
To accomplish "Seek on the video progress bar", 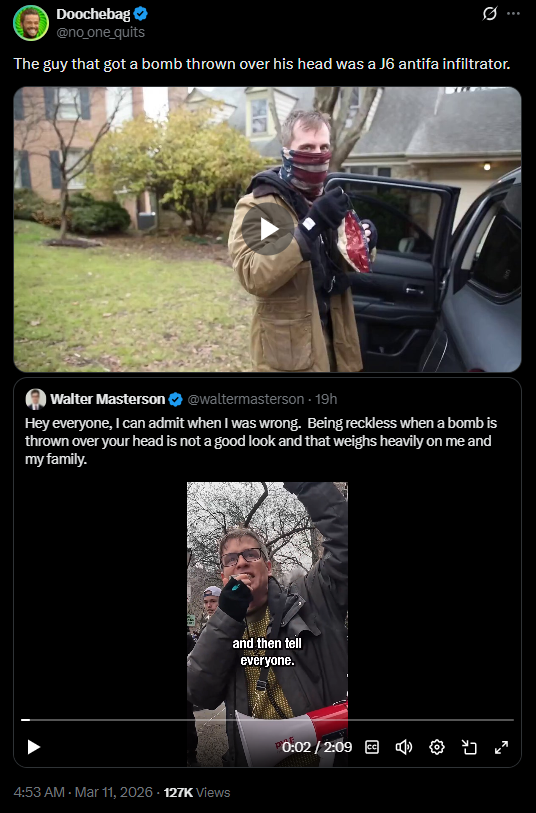I will pyautogui.click(x=267, y=720).
